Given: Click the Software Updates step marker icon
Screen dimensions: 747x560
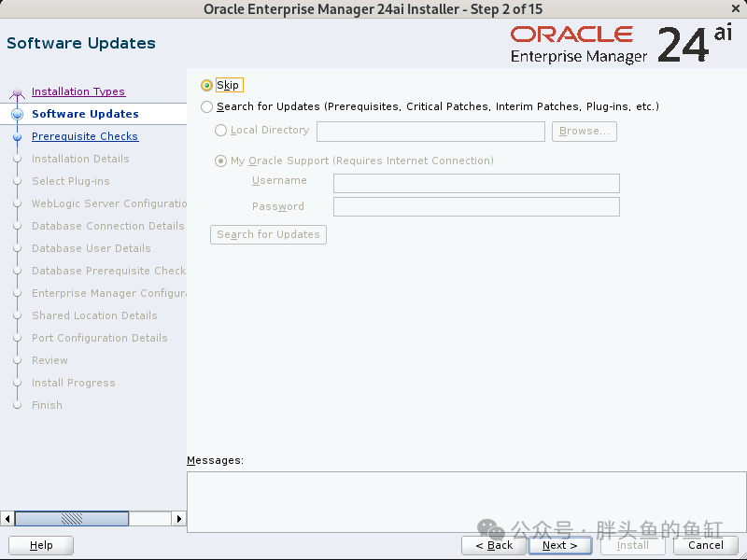Looking at the screenshot, I should tap(17, 114).
